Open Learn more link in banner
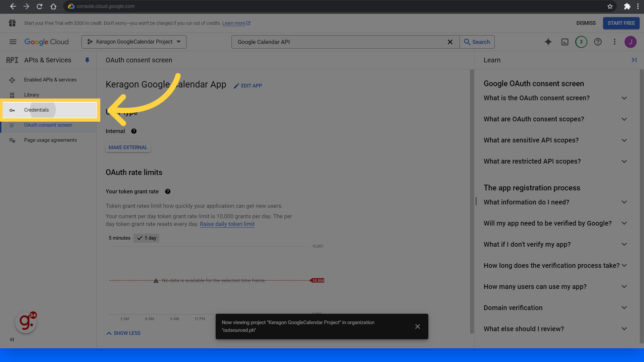The height and width of the screenshot is (362, 644). (x=236, y=23)
